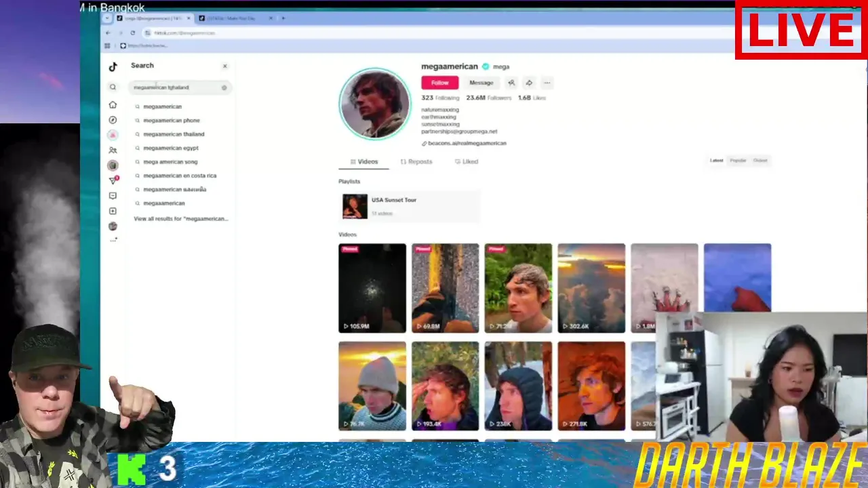The height and width of the screenshot is (488, 868).
Task: Open the Explore compass icon
Action: [x=113, y=120]
